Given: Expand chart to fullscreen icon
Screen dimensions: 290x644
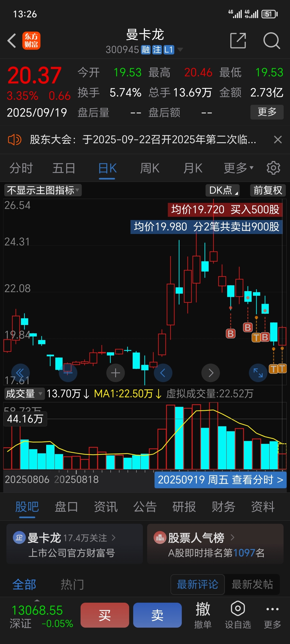Looking at the screenshot, I should pyautogui.click(x=258, y=373).
